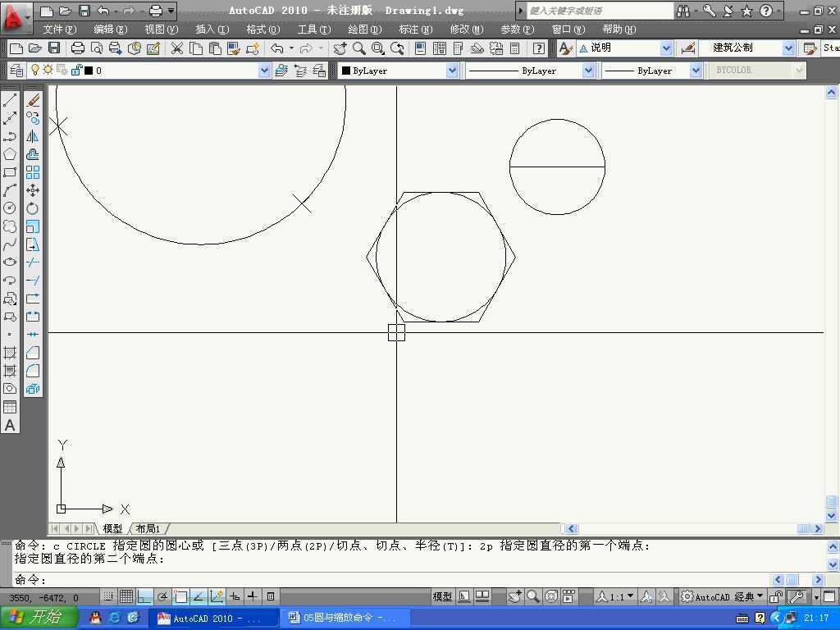This screenshot has height=630, width=840.
Task: Select the Polygon draw tool
Action: (x=10, y=154)
